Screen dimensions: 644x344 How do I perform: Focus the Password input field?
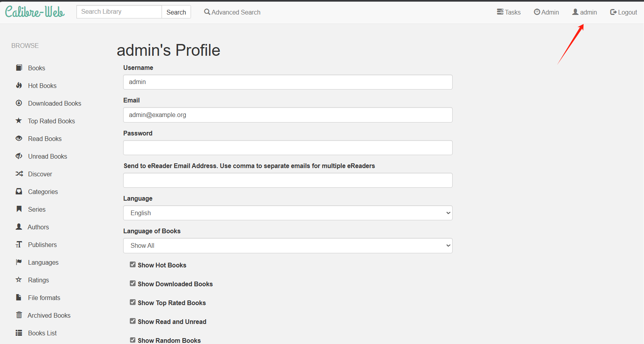pos(287,148)
